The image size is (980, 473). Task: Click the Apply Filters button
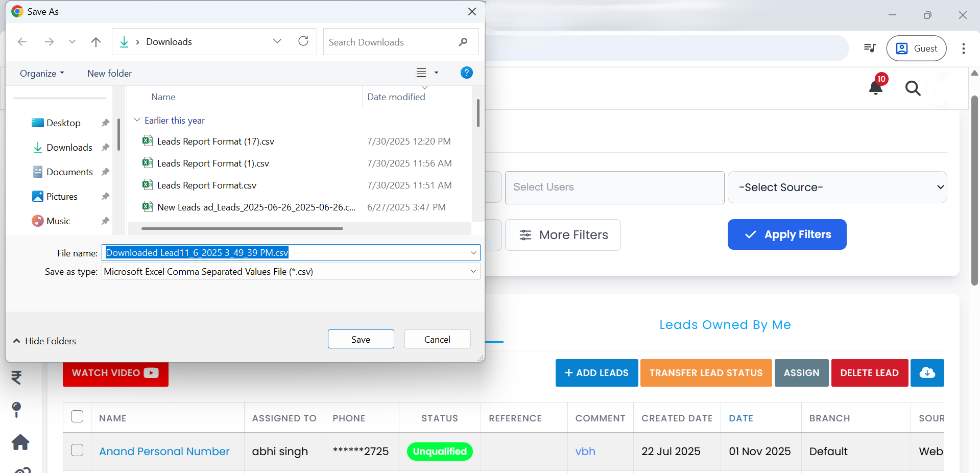point(786,234)
